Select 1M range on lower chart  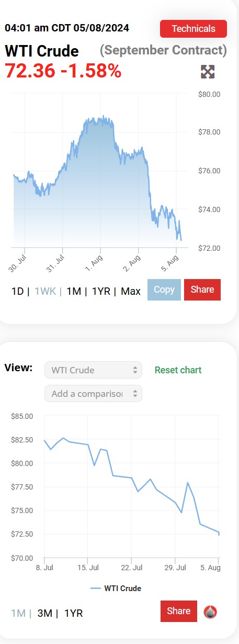[18, 613]
